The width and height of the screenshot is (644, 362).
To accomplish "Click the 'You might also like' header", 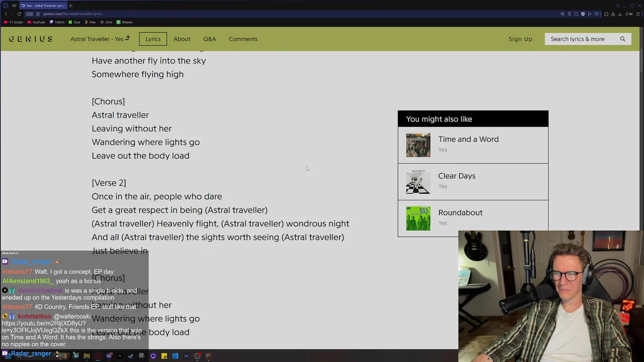I will pos(473,119).
